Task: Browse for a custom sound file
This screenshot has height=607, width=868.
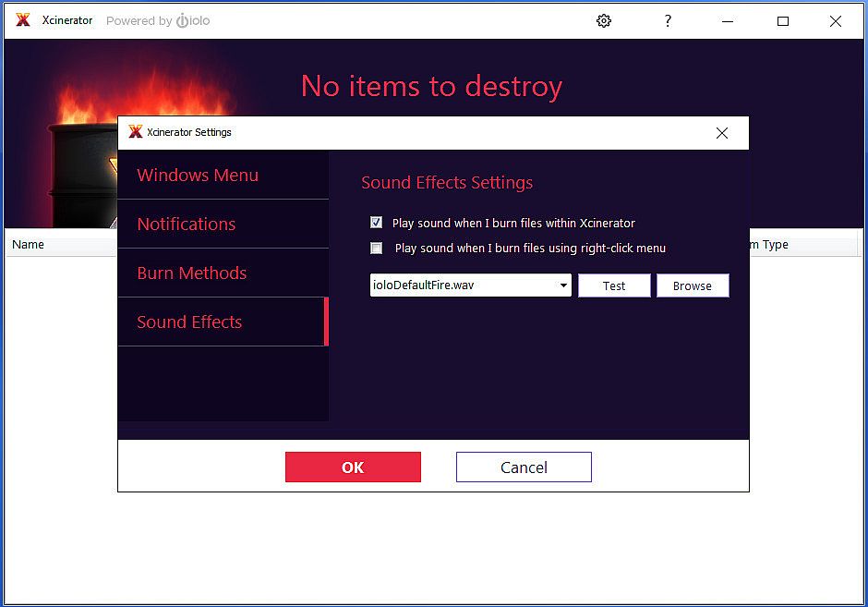Action: 693,285
